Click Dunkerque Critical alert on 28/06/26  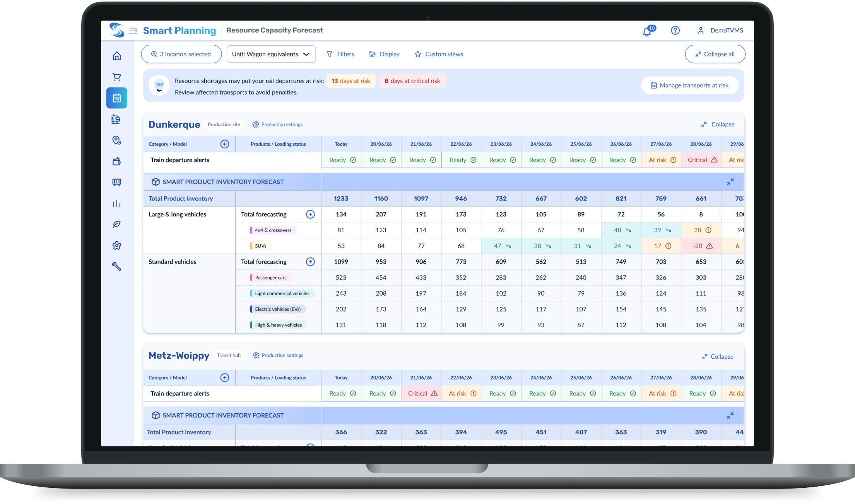tap(701, 160)
